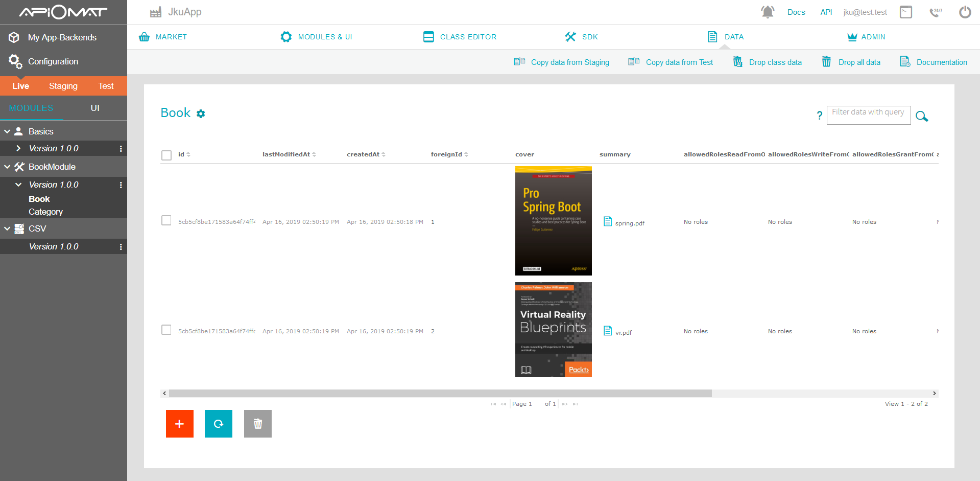Open the API link in header

(x=826, y=12)
